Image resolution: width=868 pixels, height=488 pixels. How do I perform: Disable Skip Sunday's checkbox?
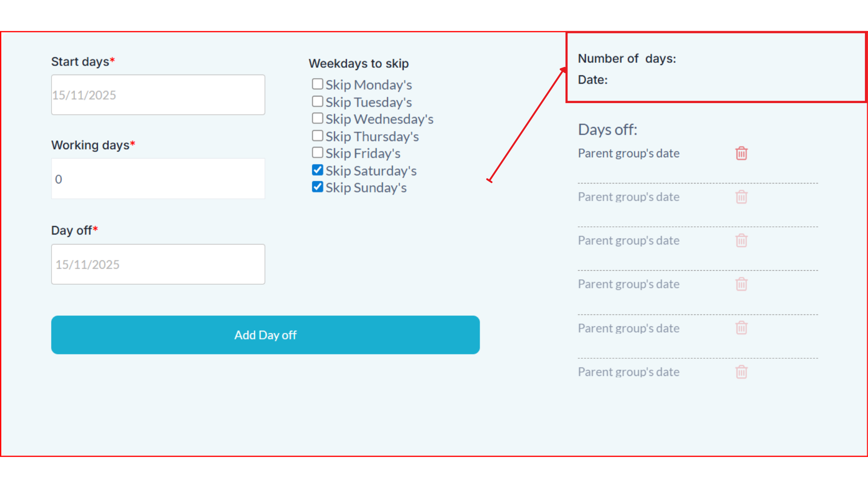point(318,187)
